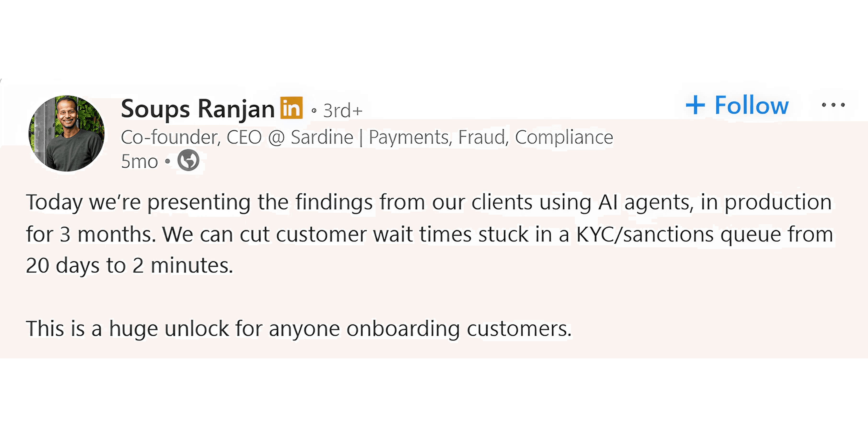Click the 3rd+ connection degree label
The width and height of the screenshot is (868, 437).
click(343, 110)
